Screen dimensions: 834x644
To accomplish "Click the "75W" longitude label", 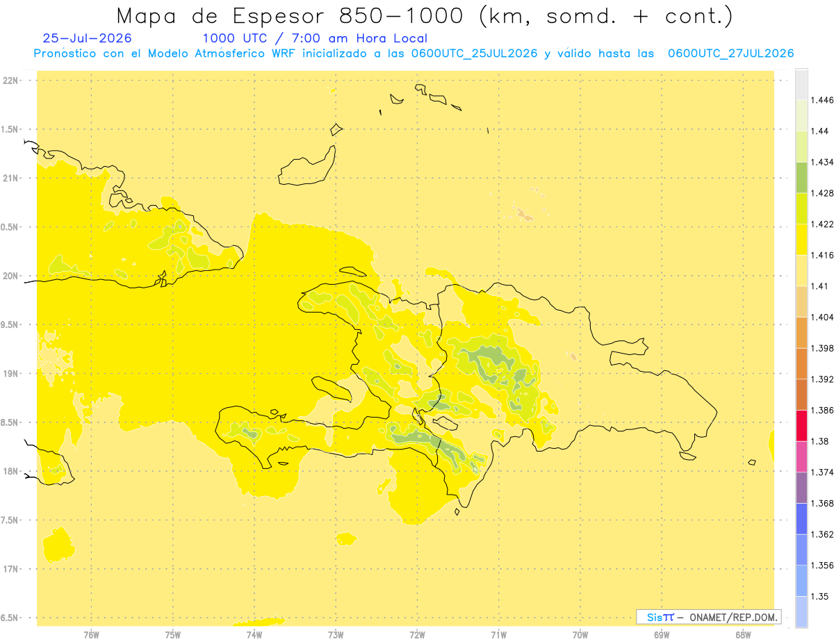I will [x=173, y=634].
